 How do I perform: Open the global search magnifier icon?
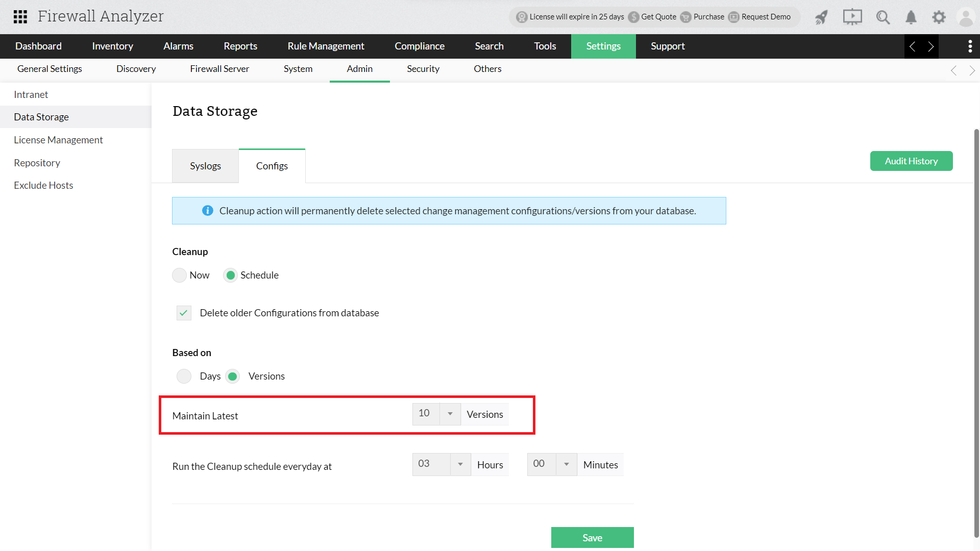(883, 17)
